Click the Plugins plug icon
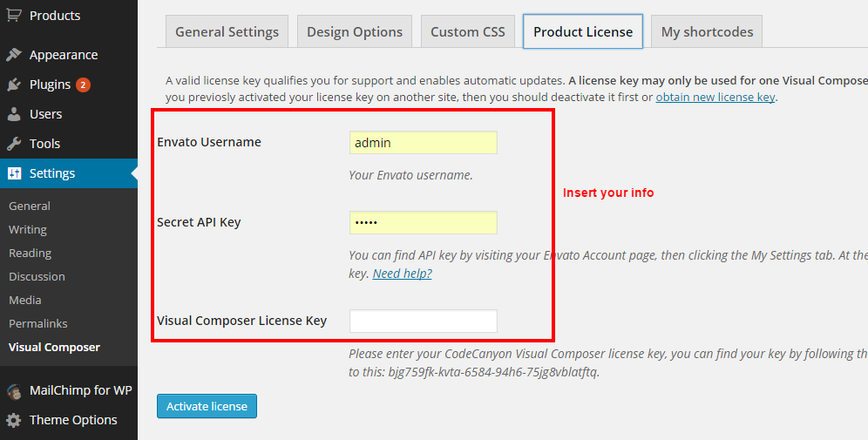This screenshot has height=440, width=868. pos(14,85)
